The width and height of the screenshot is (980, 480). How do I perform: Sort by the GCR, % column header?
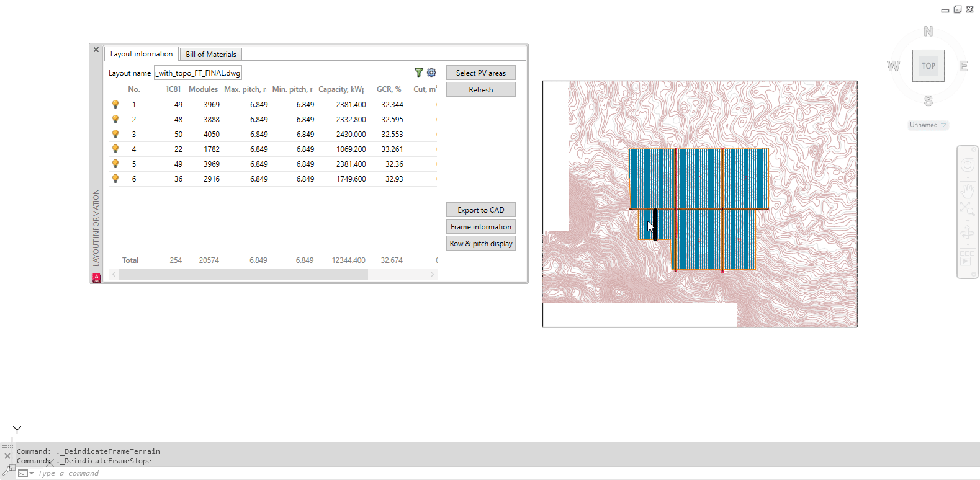click(389, 89)
